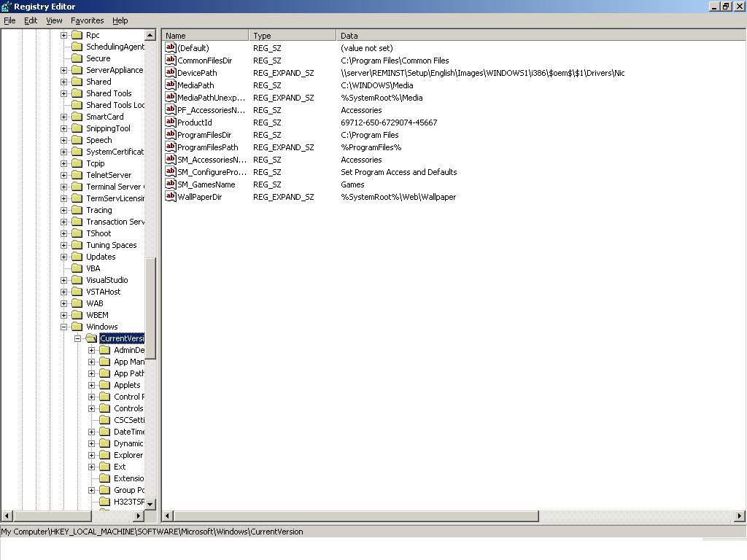747x560 pixels.
Task: Select the (Default) string value icon
Action: coord(171,47)
